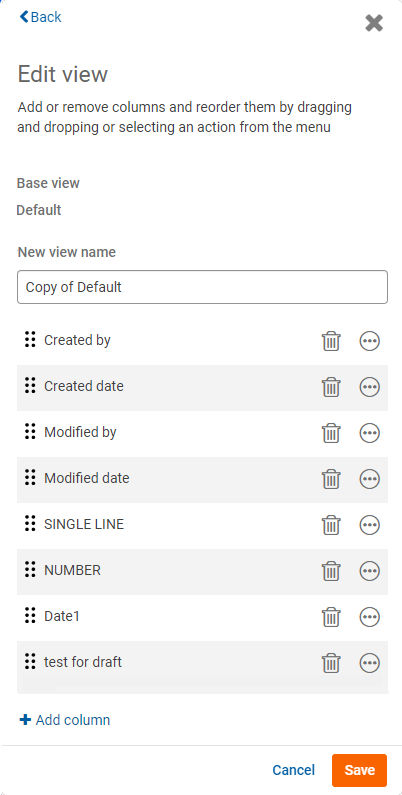Screen dimensions: 402x795
Task: Delete the NUMBER column
Action: [331, 571]
